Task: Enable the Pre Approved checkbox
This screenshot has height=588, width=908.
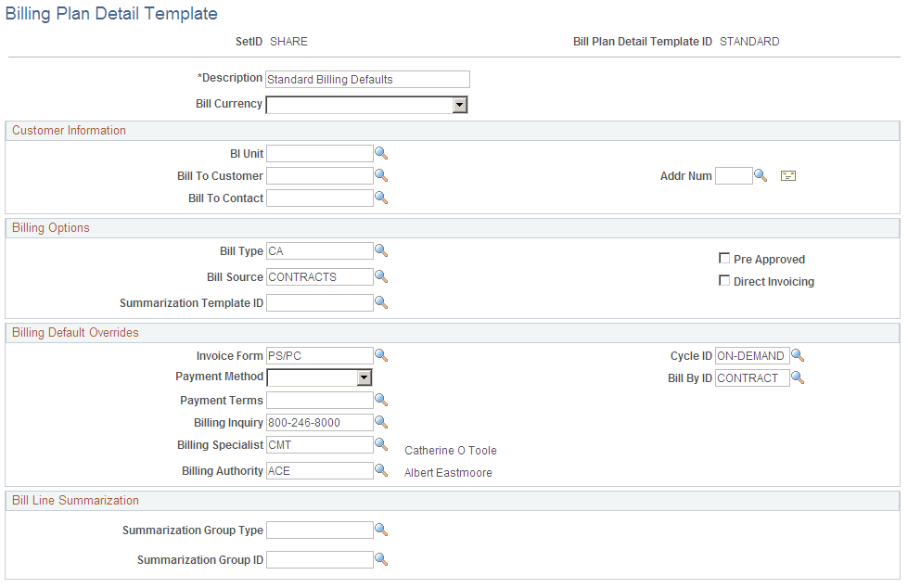Action: click(724, 259)
